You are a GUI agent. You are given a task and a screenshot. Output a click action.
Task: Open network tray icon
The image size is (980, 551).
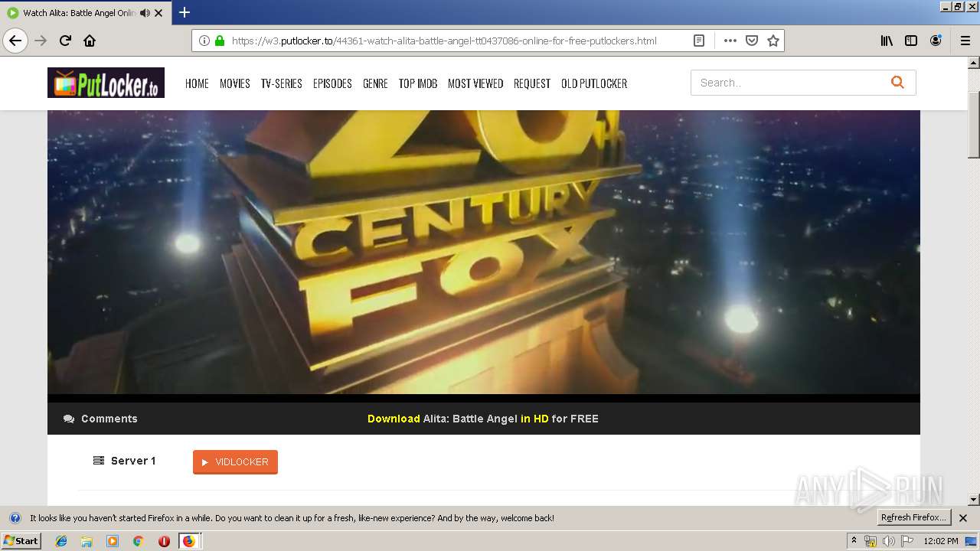(871, 541)
